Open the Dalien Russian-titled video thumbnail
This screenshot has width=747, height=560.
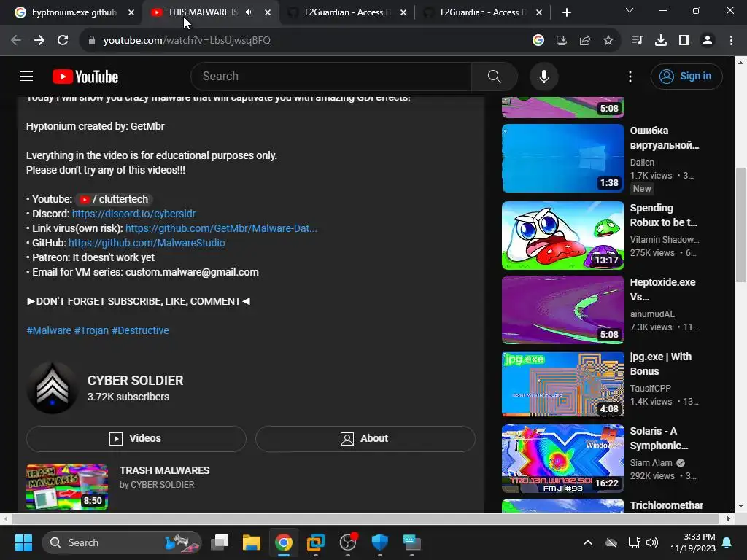(x=562, y=158)
